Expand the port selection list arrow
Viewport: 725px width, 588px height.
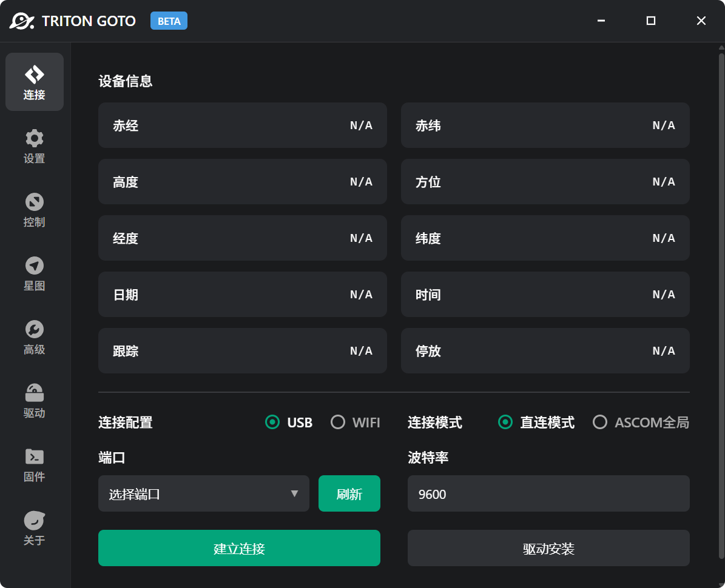pos(295,493)
